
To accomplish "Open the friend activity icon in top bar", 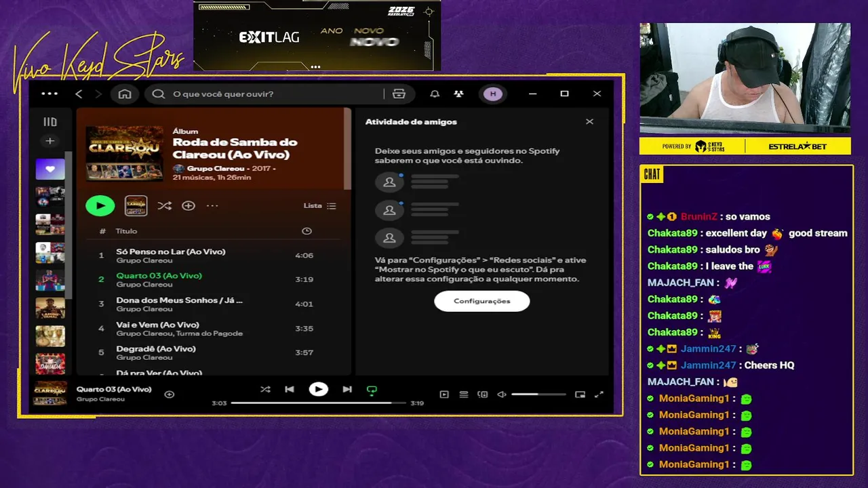I will pyautogui.click(x=459, y=94).
